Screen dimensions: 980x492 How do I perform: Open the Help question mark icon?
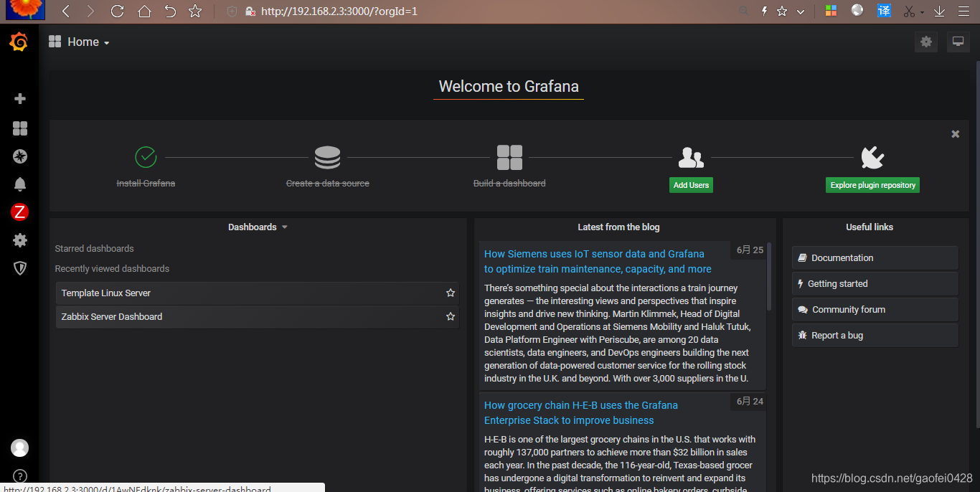tap(20, 476)
